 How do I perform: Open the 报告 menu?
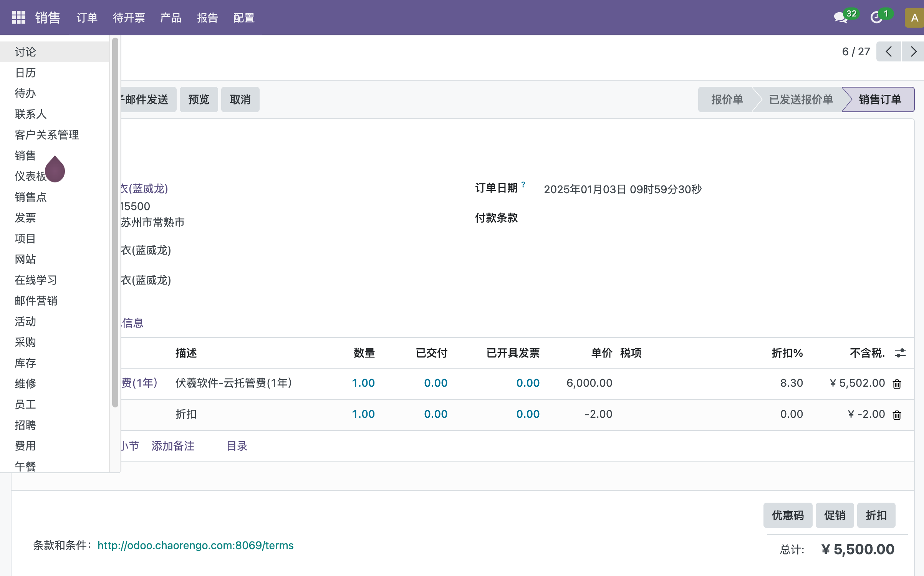pyautogui.click(x=207, y=18)
